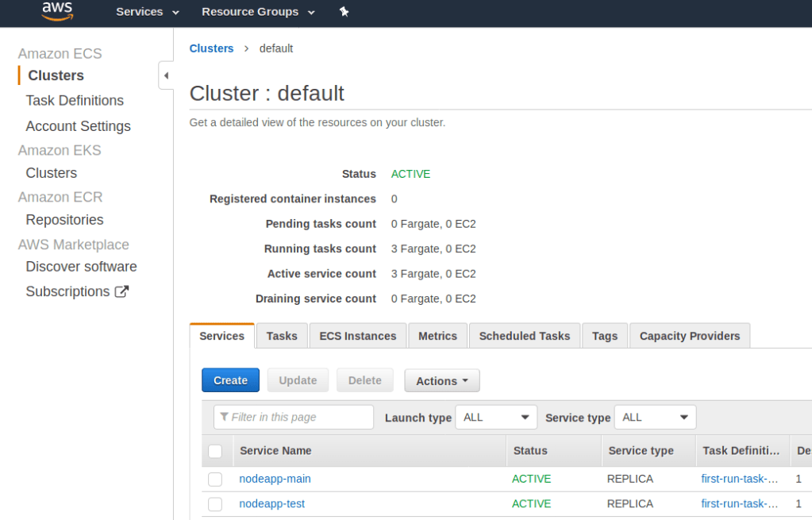Click the Filter in this page field
The width and height of the screenshot is (812, 520).
click(294, 418)
